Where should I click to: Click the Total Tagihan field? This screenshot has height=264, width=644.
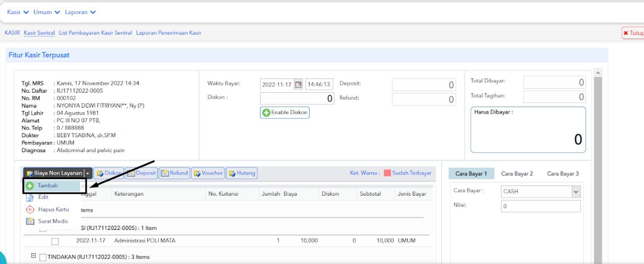(x=554, y=97)
